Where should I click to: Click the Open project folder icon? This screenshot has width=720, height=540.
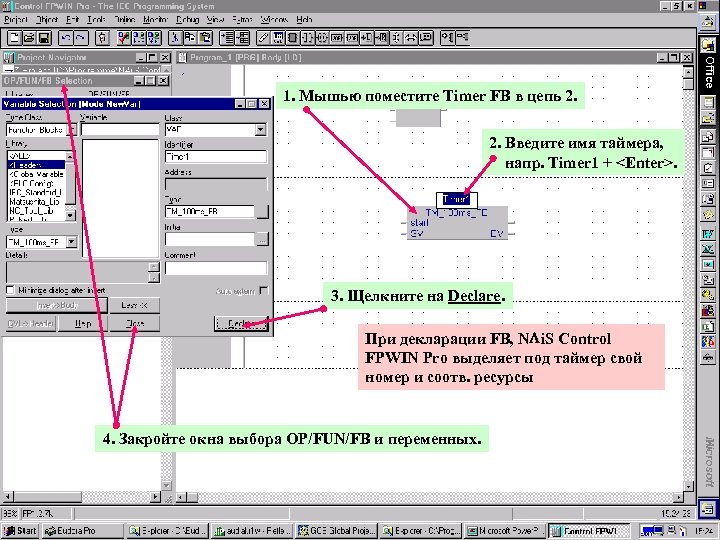pyautogui.click(x=29, y=38)
